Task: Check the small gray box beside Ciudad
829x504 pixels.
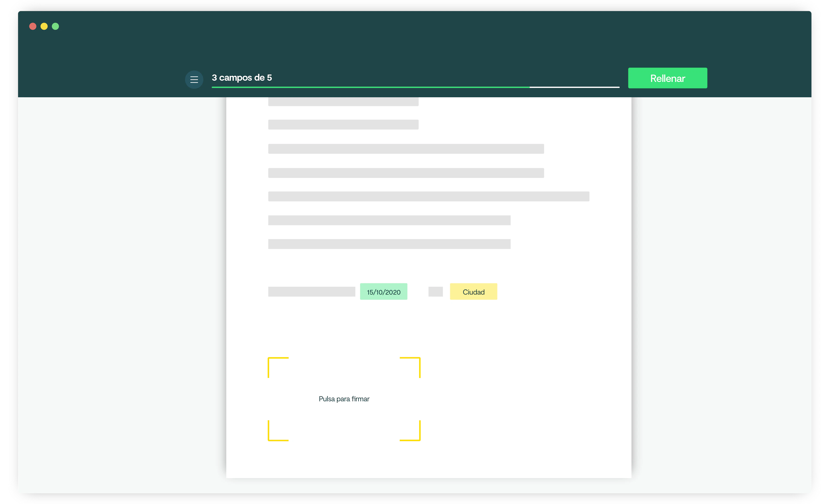Action: (435, 291)
